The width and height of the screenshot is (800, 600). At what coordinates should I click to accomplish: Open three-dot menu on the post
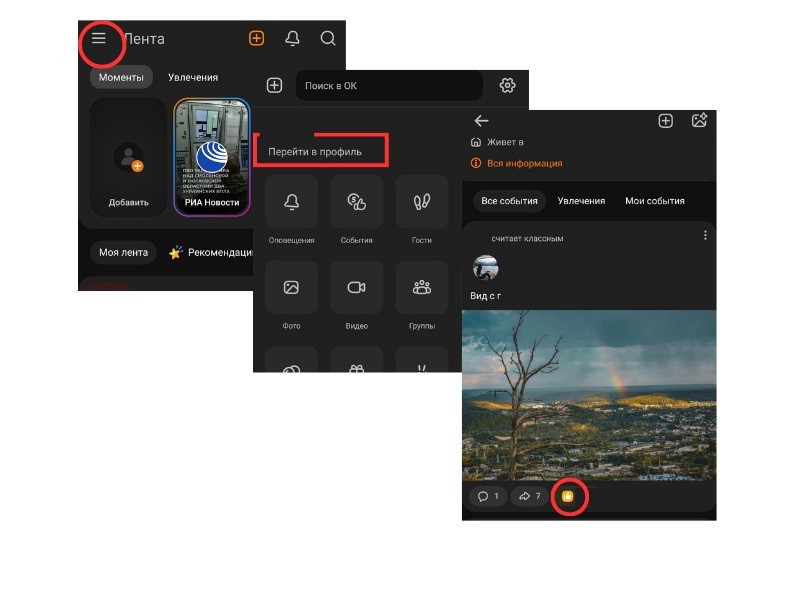pyautogui.click(x=705, y=236)
